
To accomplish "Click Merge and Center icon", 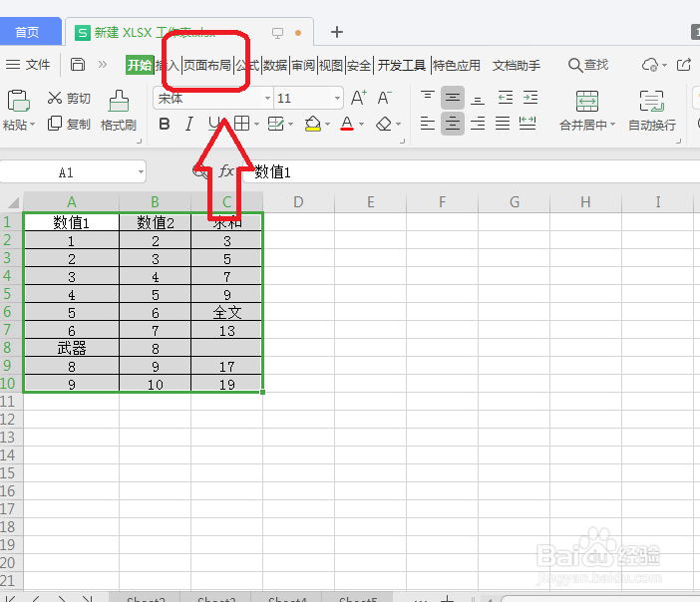I will [x=587, y=101].
